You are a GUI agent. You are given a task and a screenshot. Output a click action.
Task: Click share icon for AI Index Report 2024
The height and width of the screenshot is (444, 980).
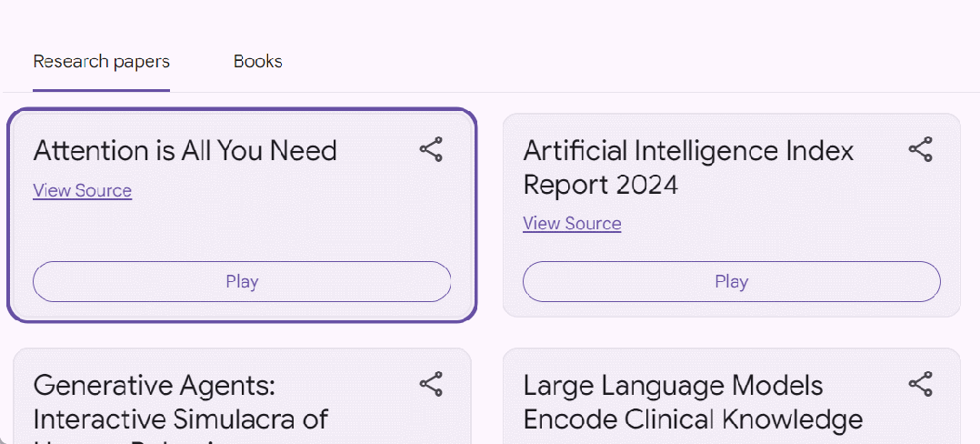[x=921, y=150]
